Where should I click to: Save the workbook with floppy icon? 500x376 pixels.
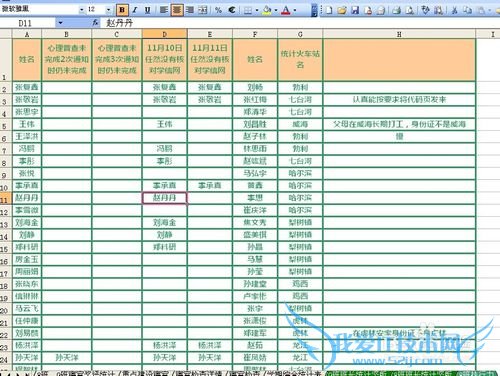click(x=355, y=10)
